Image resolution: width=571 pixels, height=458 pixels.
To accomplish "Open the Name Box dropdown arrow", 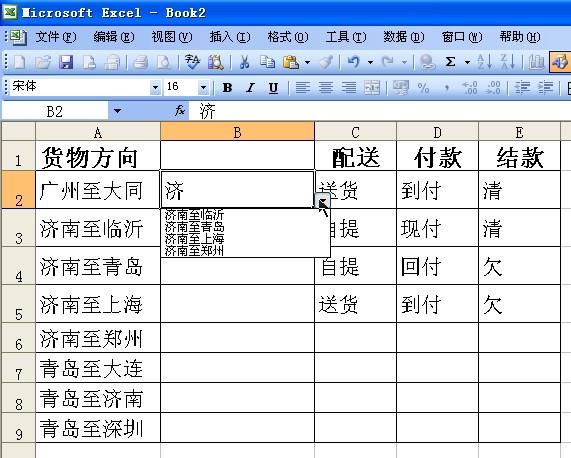I will 117,110.
